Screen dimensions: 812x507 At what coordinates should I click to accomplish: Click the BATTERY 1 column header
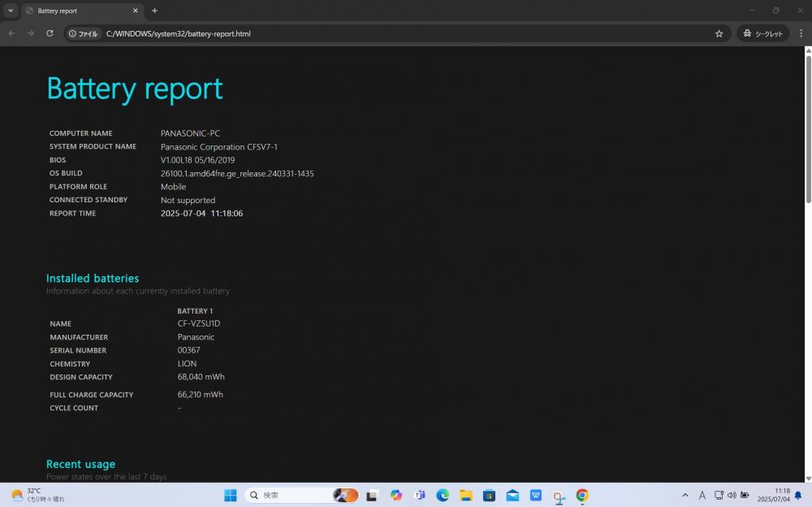195,311
